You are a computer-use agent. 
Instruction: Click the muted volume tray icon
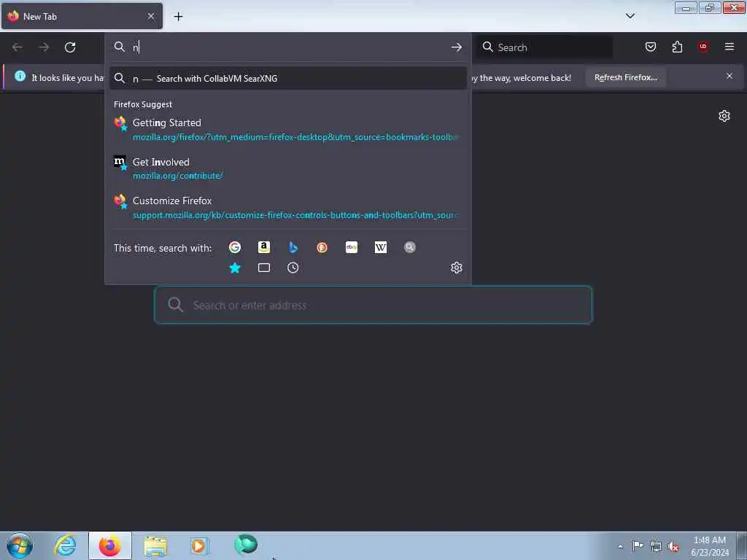click(x=673, y=546)
